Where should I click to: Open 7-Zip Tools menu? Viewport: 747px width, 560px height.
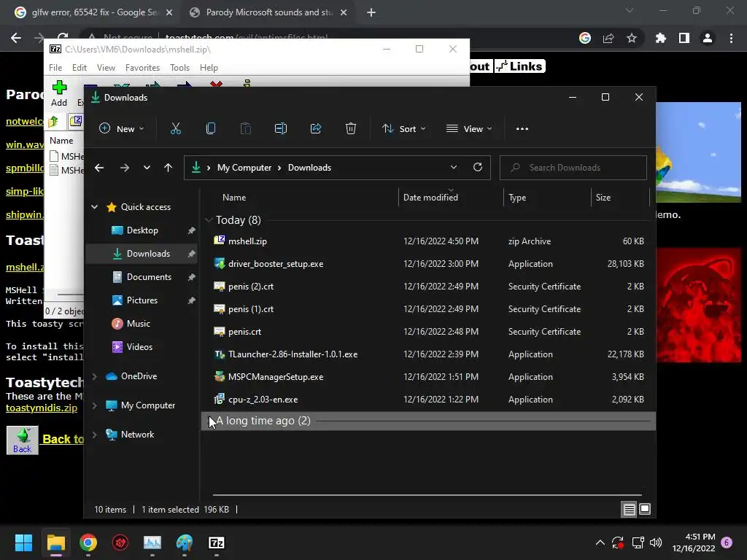click(179, 68)
